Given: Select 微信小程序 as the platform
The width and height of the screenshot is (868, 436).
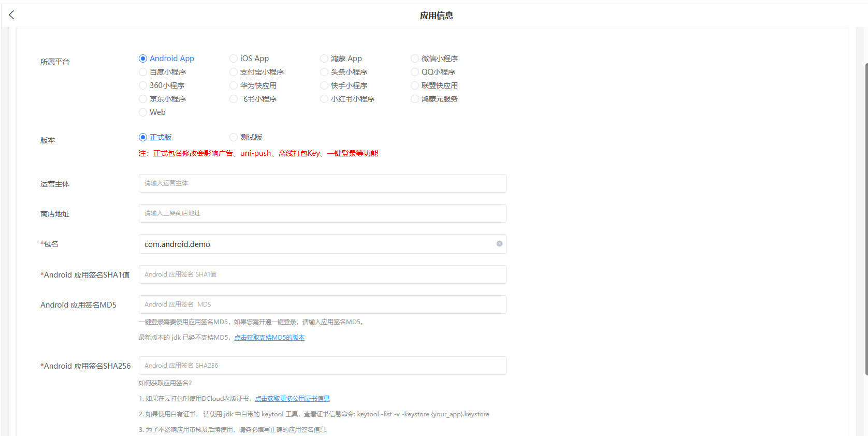Looking at the screenshot, I should click(x=415, y=59).
